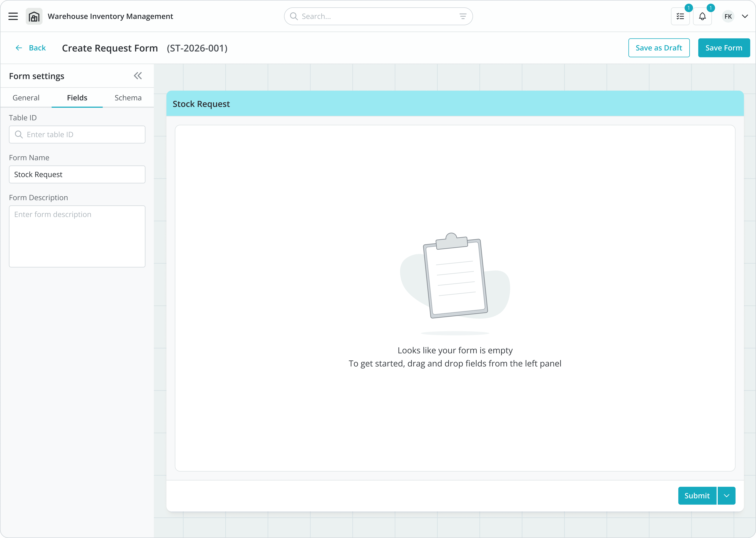Click the search filter icon
This screenshot has height=538, width=756.
click(463, 16)
